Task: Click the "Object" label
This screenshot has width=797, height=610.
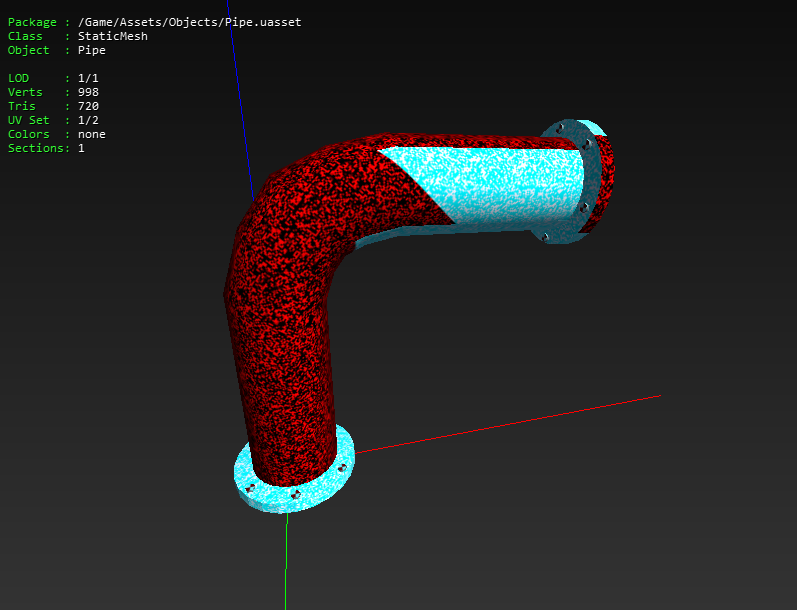Action: [28, 50]
